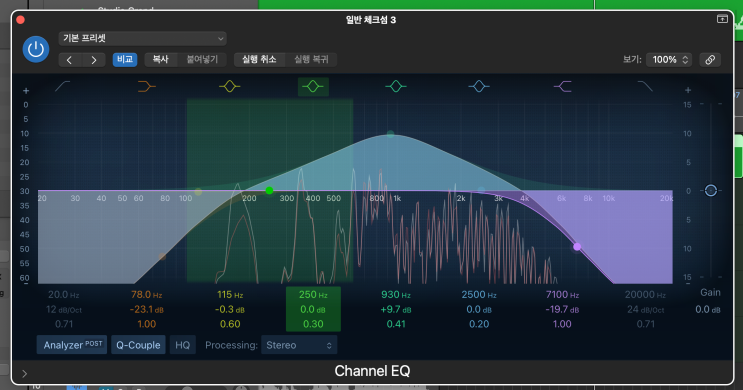This screenshot has width=743, height=390.
Task: Click the 실행 취소 undo button
Action: tap(259, 60)
